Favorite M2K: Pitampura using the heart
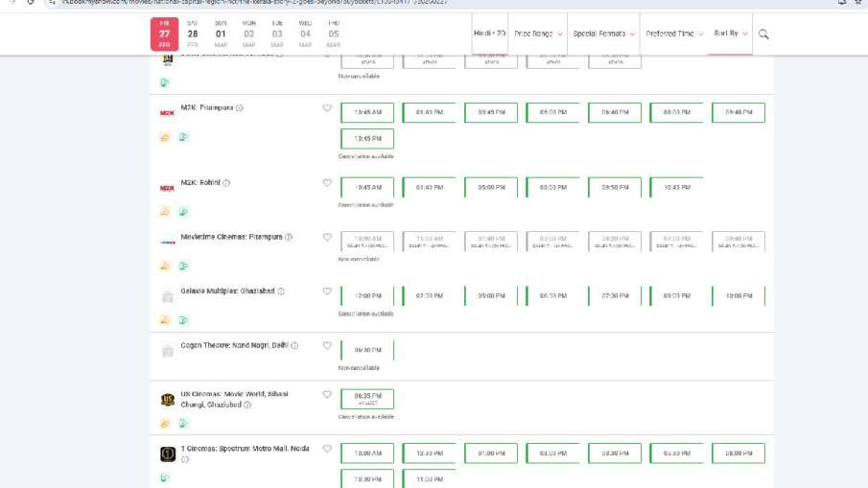This screenshot has height=488, width=868. point(327,108)
